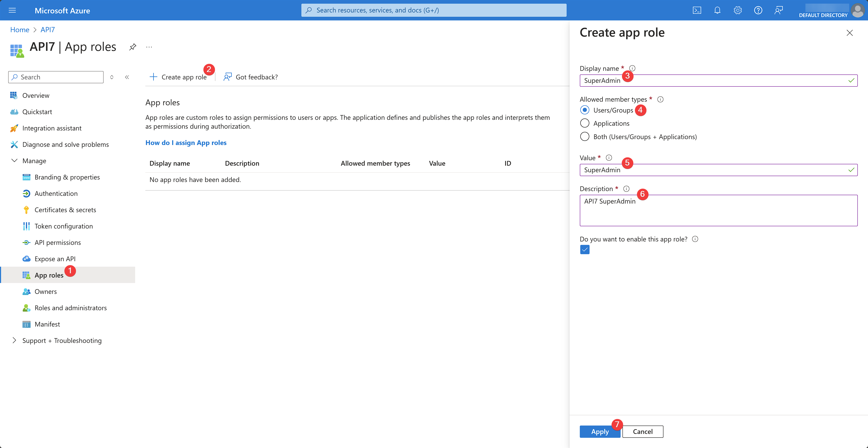
Task: Go to Home breadcrumb link
Action: (20, 30)
